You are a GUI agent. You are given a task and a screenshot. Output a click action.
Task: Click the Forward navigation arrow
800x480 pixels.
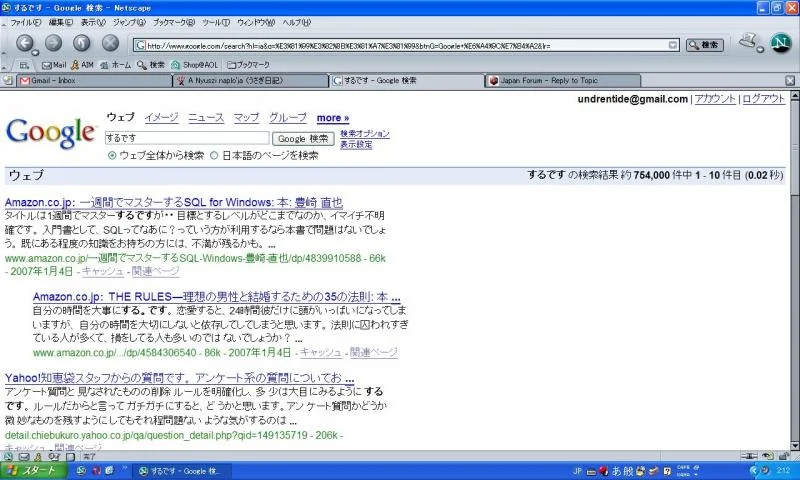(x=54, y=43)
